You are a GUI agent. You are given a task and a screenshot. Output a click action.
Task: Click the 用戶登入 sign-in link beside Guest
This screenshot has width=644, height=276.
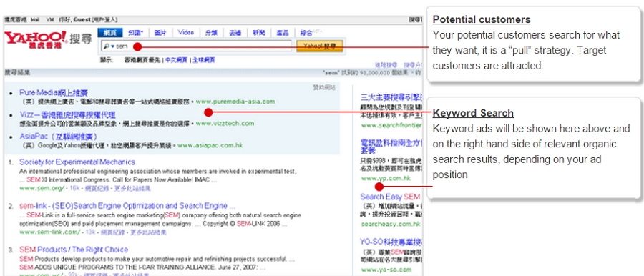pos(104,20)
